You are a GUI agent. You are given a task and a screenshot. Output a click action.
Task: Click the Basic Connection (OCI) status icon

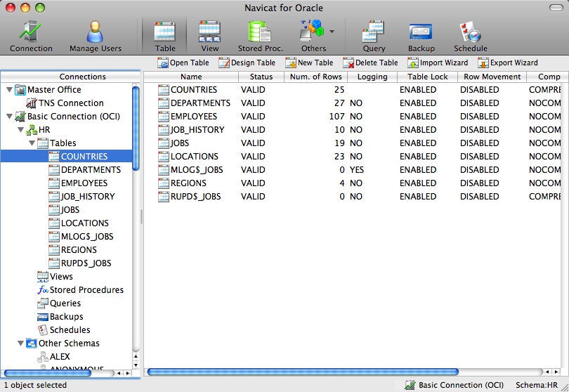pyautogui.click(x=410, y=385)
